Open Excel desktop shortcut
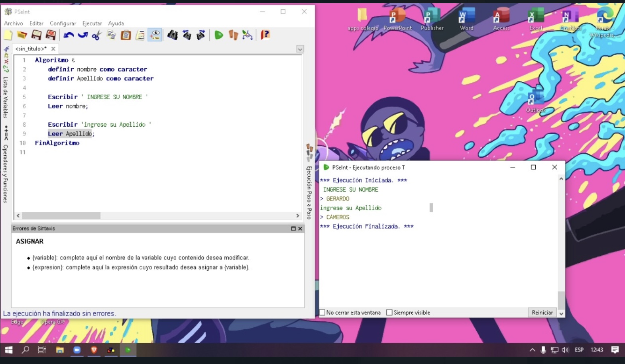 [x=536, y=20]
